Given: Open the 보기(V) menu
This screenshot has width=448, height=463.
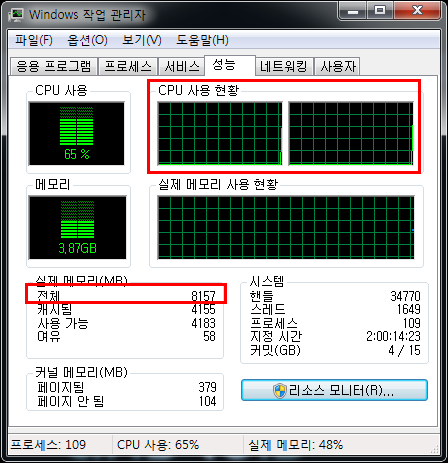Looking at the screenshot, I should point(142,40).
